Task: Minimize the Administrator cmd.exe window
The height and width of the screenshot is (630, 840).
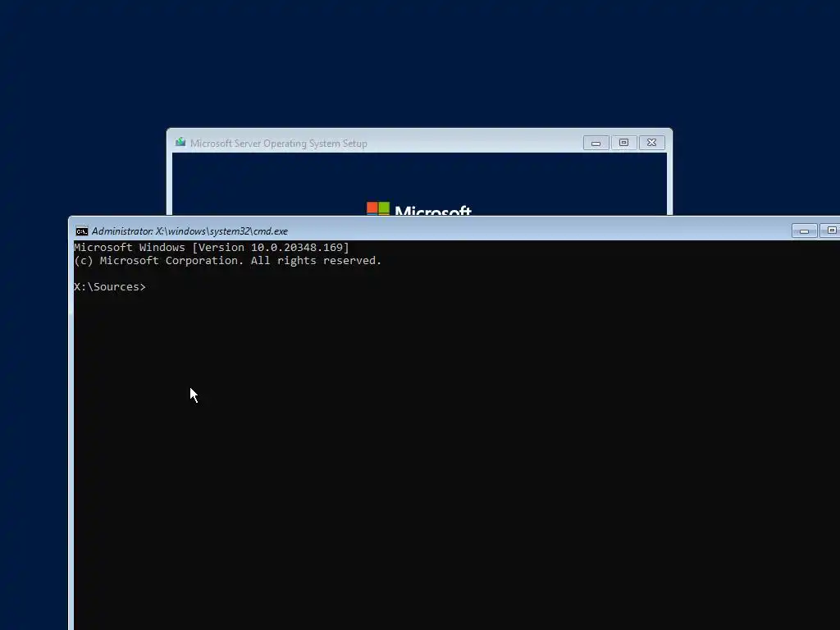Action: tap(804, 231)
